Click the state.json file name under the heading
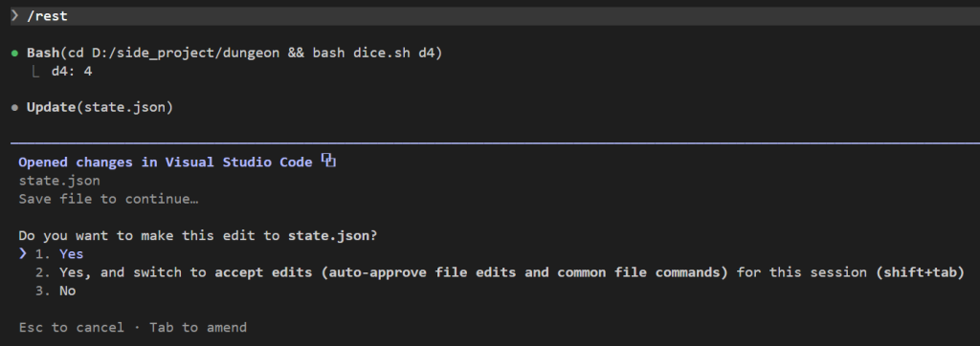Viewport: 980px width, 346px height. pos(59,181)
